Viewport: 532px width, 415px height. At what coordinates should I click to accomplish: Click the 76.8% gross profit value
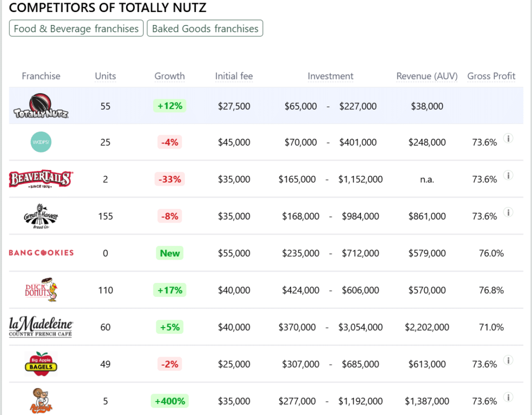[x=491, y=290]
